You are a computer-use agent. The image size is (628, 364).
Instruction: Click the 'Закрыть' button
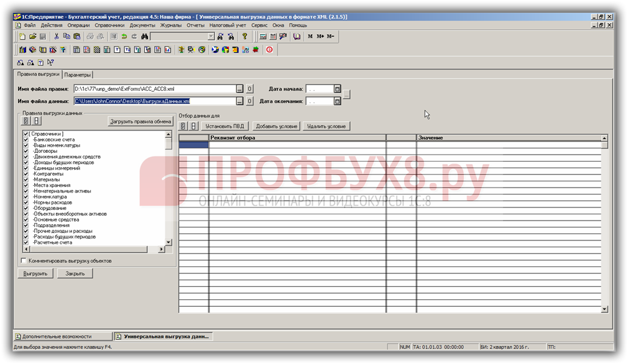[75, 273]
